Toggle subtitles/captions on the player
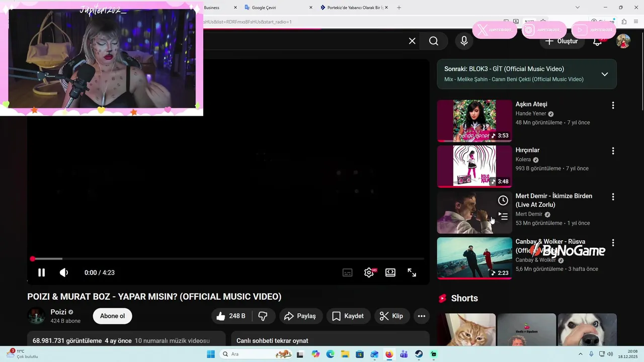644x362 pixels. [x=347, y=273]
